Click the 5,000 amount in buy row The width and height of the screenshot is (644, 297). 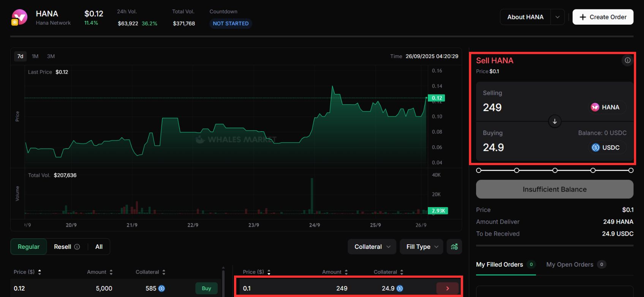(x=104, y=289)
